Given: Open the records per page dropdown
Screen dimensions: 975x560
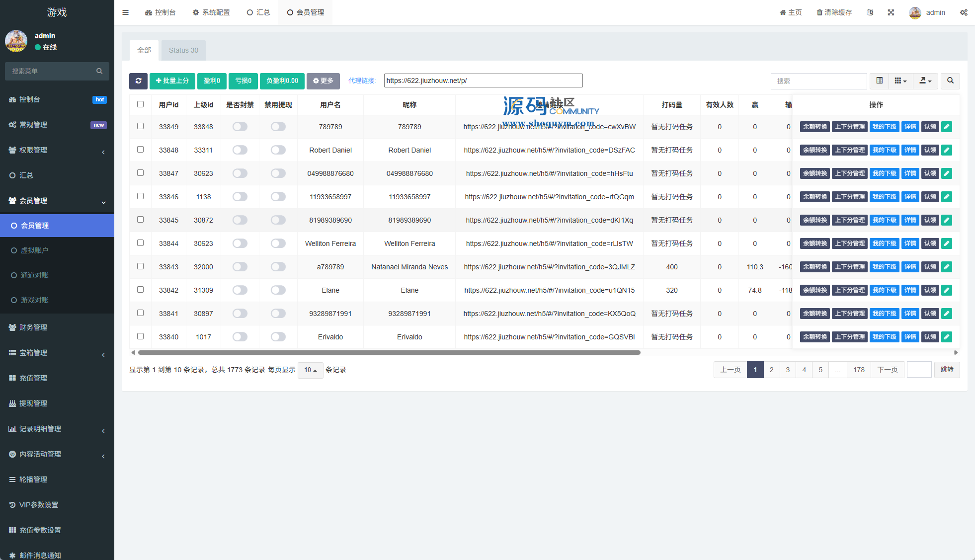Looking at the screenshot, I should [x=310, y=370].
